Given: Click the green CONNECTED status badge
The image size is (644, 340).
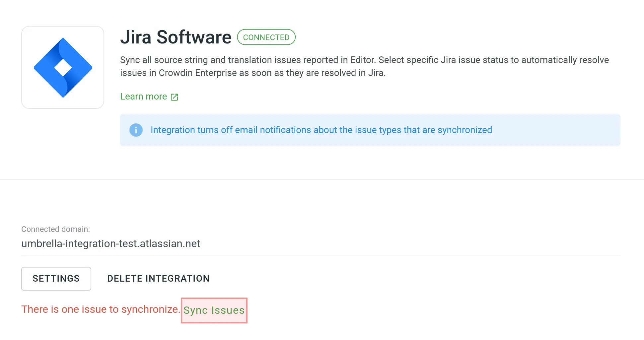Looking at the screenshot, I should (x=266, y=37).
